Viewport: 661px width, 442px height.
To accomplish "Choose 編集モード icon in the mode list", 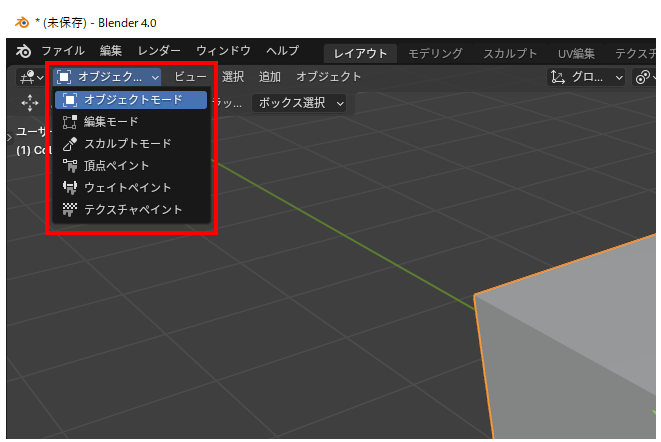I will (x=70, y=122).
